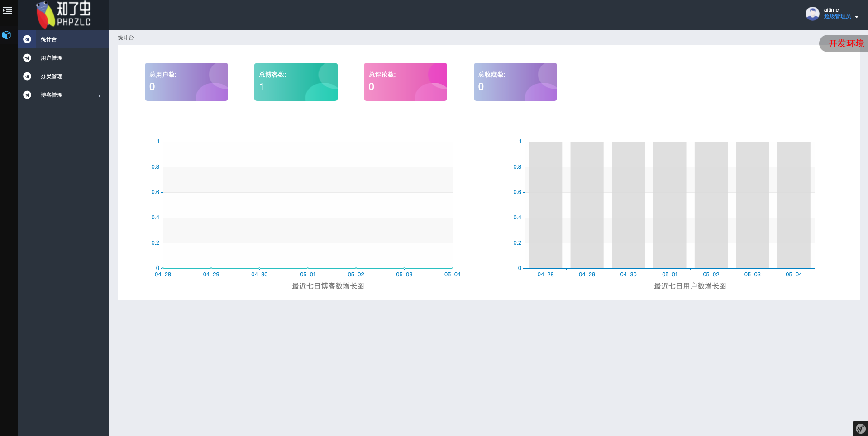Toggle the sidebar collapse hamburger icon

[x=7, y=10]
